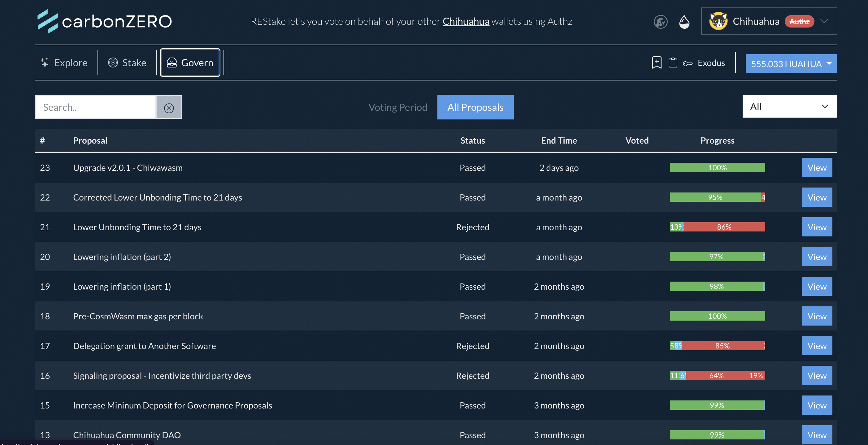Click 'Lower Unbonding Time to 21 days' title
Viewport: 868px width, 445px height.
pyautogui.click(x=137, y=227)
